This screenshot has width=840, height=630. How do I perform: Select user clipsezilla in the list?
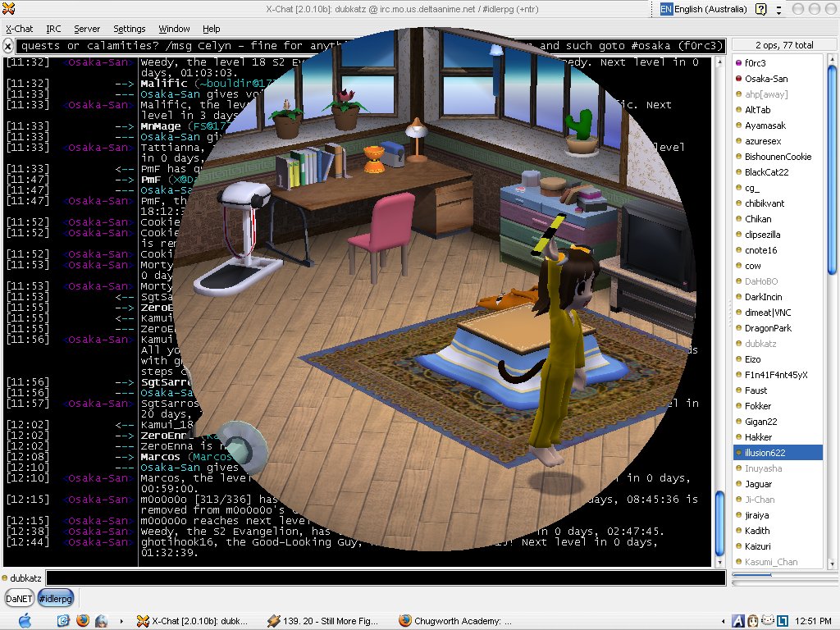coord(778,235)
